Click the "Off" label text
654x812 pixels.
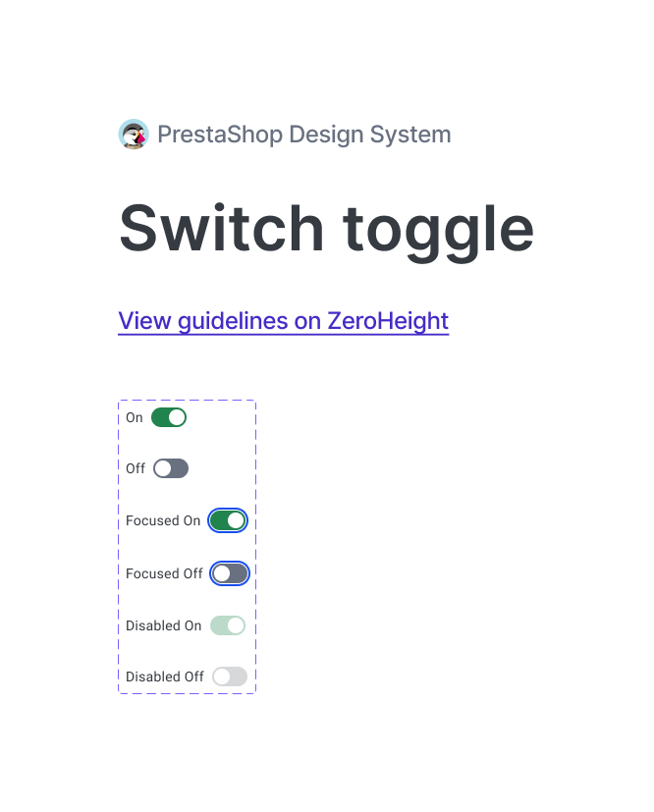136,468
